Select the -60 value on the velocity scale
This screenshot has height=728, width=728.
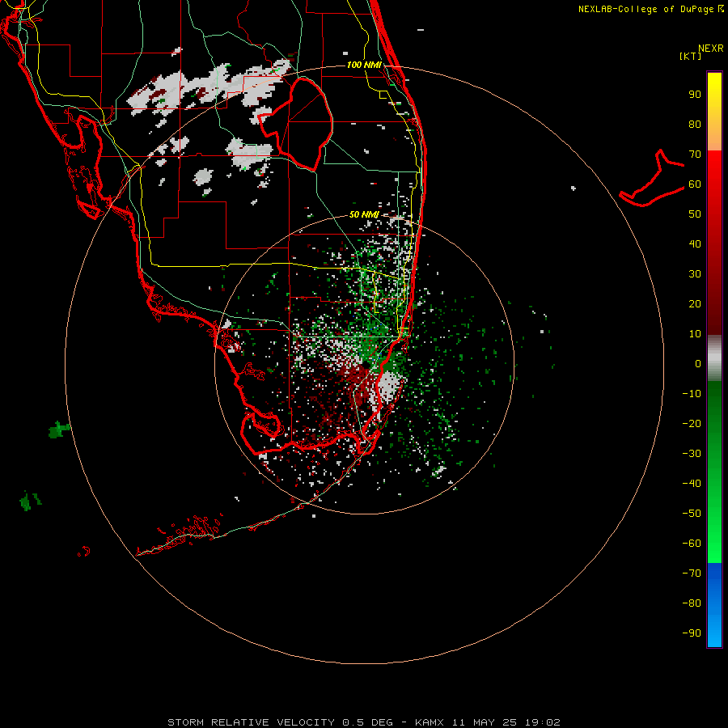pyautogui.click(x=692, y=544)
